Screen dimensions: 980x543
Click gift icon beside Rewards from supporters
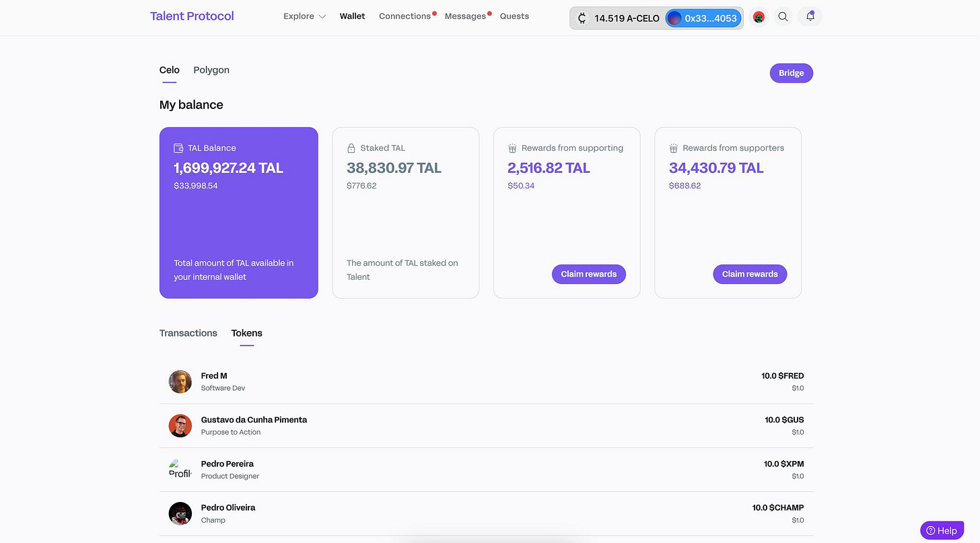pos(673,148)
